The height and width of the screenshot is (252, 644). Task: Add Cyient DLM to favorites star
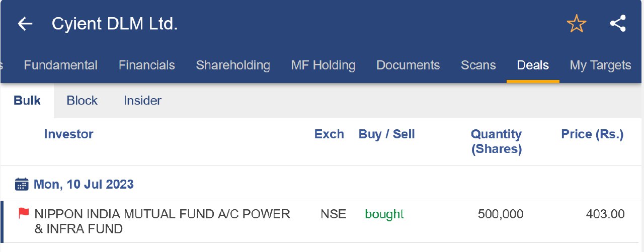click(x=576, y=24)
